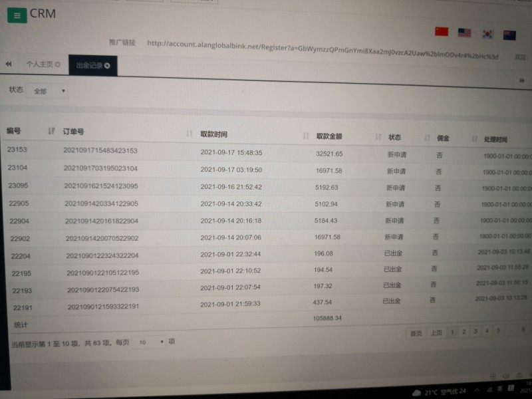This screenshot has width=532, height=399.
Task: Sort by 状态 column
Action: pyautogui.click(x=427, y=138)
